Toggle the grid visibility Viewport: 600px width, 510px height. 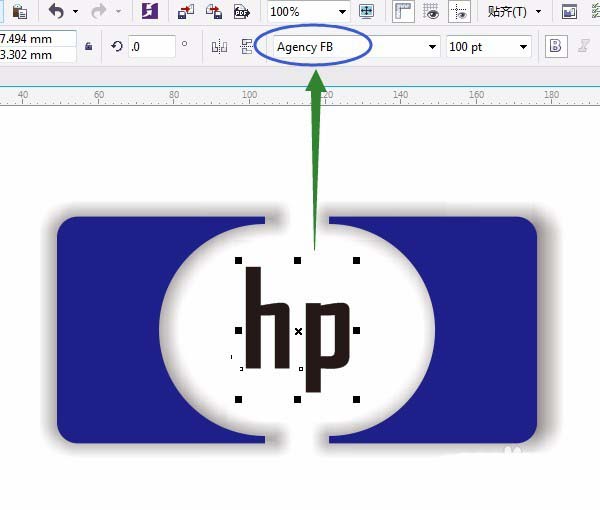pyautogui.click(x=431, y=11)
